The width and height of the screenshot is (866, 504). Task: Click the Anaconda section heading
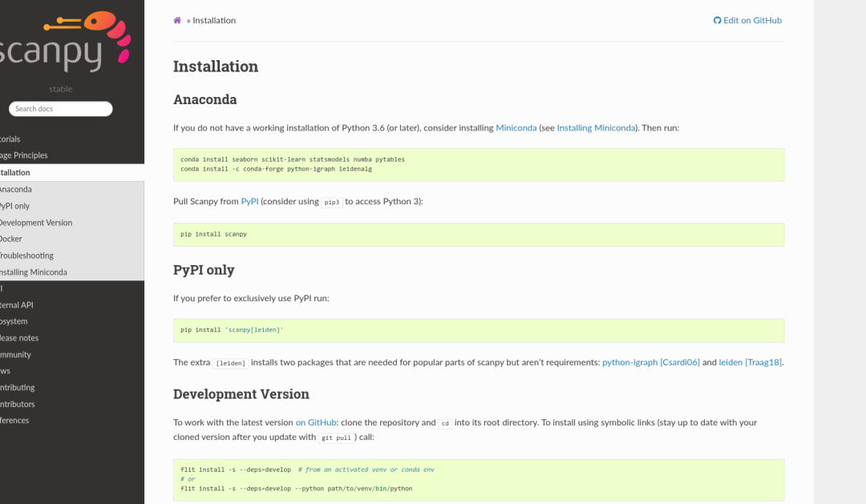click(205, 99)
